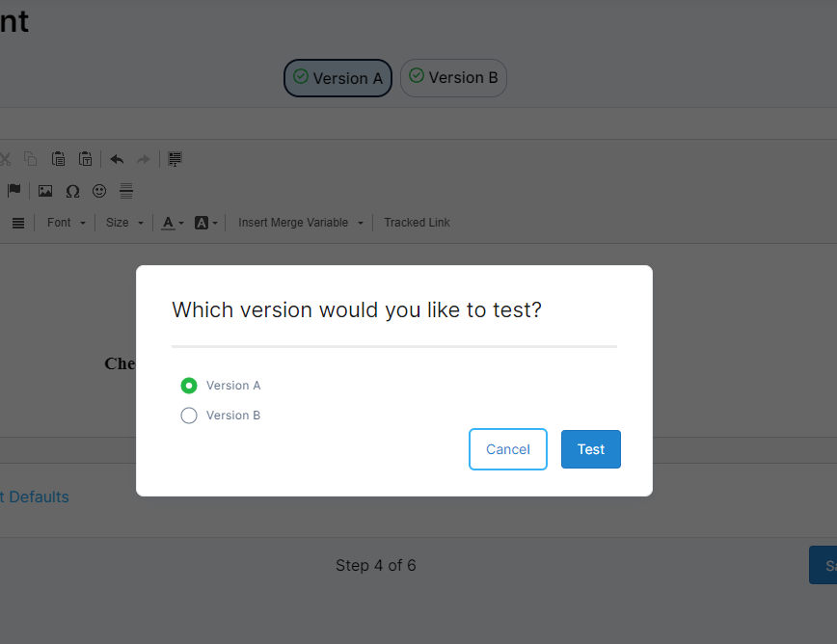Click the Select All icon
The image size is (837, 644).
(x=175, y=159)
